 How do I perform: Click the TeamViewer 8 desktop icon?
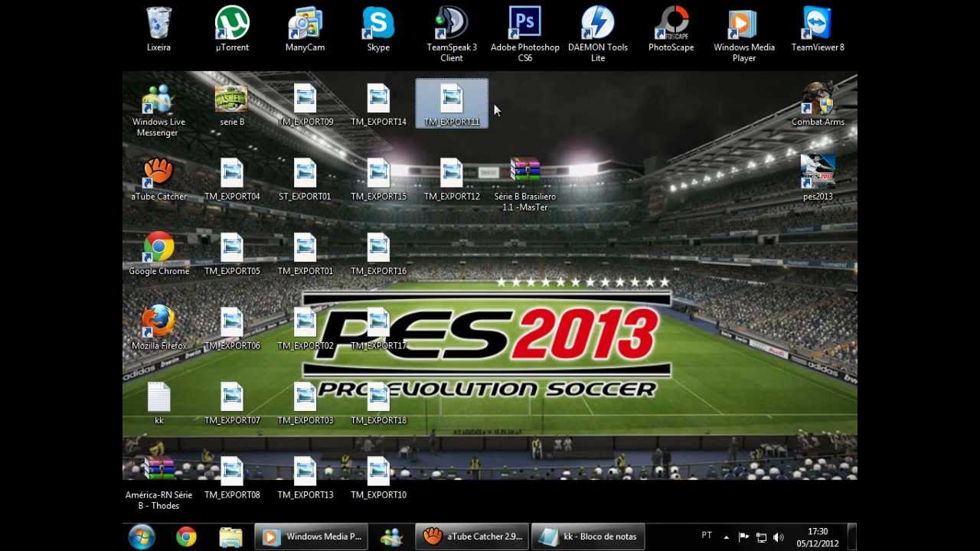(818, 29)
